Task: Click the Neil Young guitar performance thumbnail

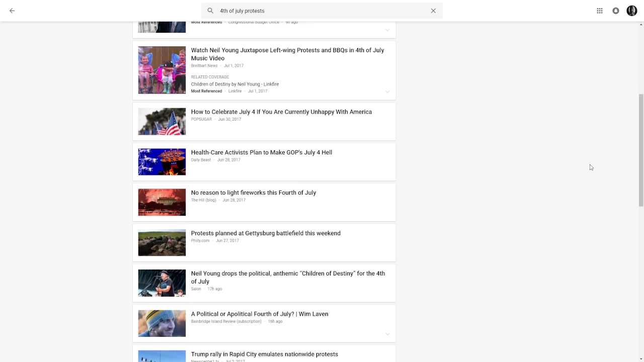Action: click(162, 283)
